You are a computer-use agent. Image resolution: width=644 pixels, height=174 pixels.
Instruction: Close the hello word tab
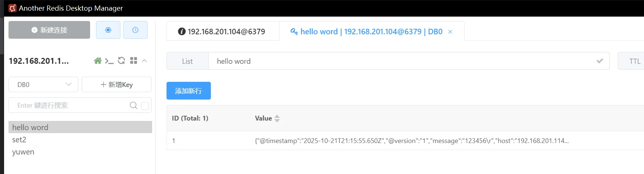(x=450, y=32)
